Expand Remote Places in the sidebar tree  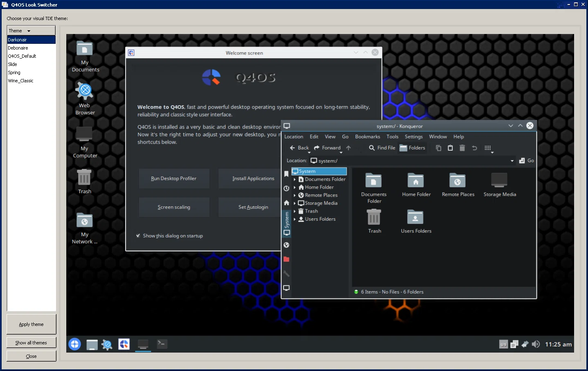(x=295, y=195)
